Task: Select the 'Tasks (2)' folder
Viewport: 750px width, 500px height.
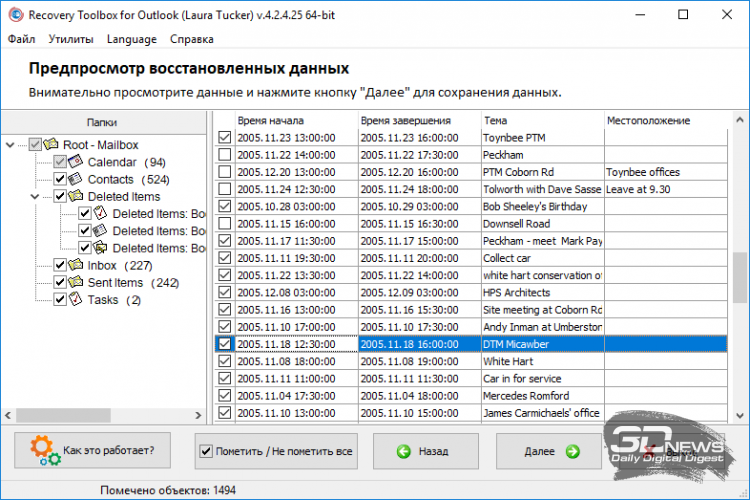Action: click(114, 300)
